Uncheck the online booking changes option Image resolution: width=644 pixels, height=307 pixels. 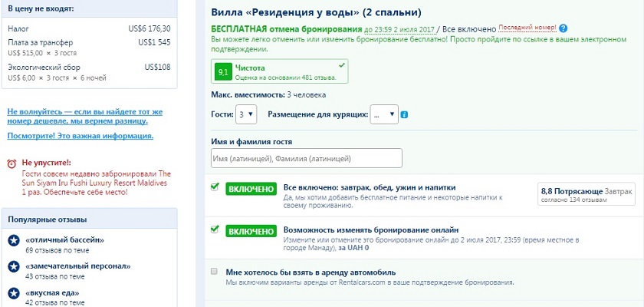coord(215,229)
